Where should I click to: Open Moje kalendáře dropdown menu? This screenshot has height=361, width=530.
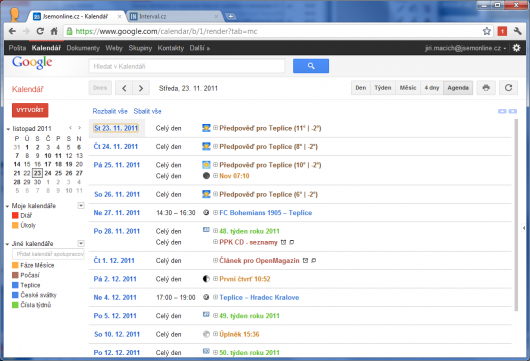tap(81, 206)
